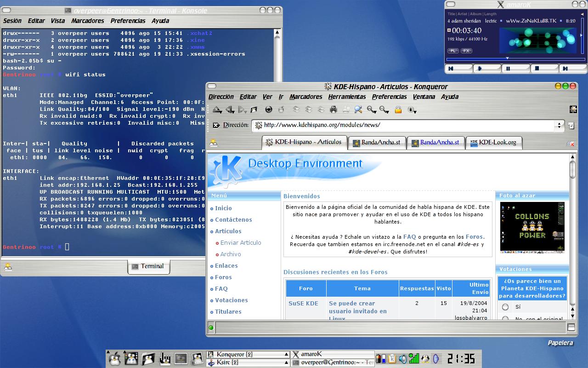Image resolution: width=588 pixels, height=368 pixels.
Task: Open the Titulares link
Action: click(228, 311)
